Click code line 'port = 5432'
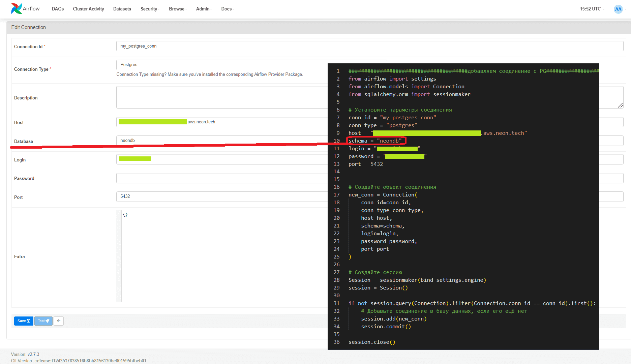Viewport: 631px width, 364px height. click(366, 164)
